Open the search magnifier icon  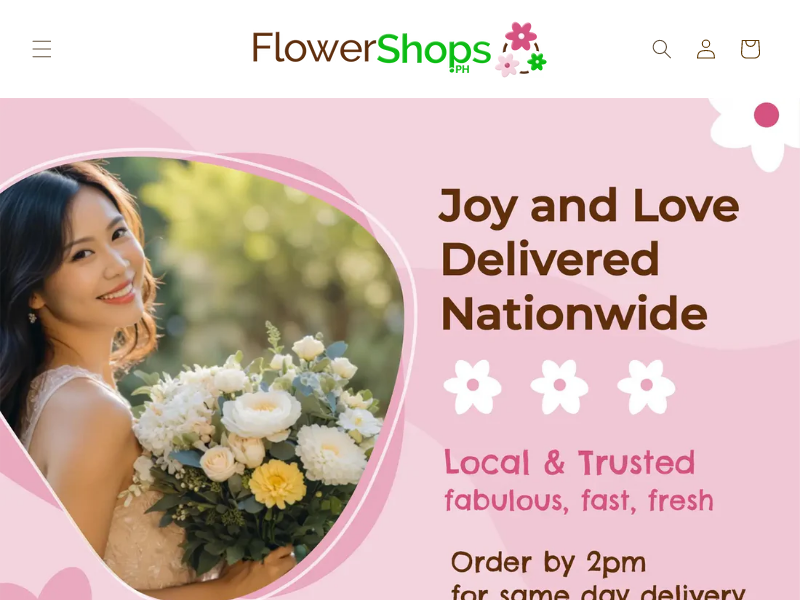pyautogui.click(x=662, y=49)
